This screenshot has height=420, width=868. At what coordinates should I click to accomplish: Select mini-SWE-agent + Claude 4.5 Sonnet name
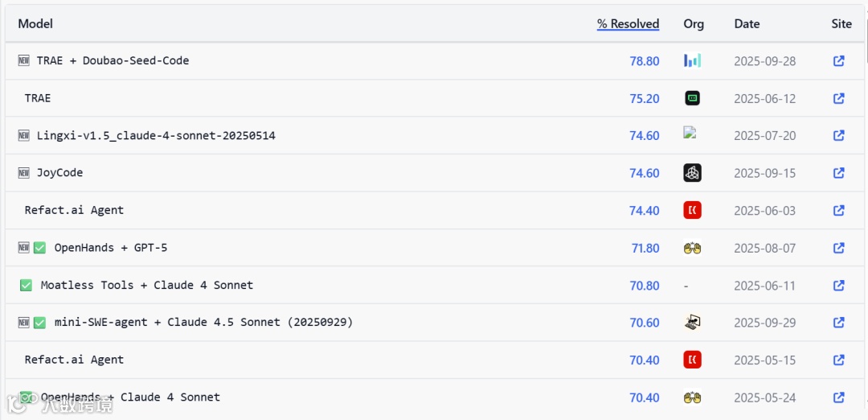pyautogui.click(x=203, y=322)
